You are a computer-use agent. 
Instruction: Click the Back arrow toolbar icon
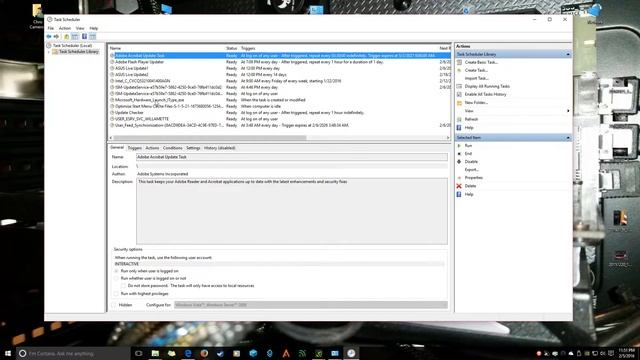click(x=49, y=37)
